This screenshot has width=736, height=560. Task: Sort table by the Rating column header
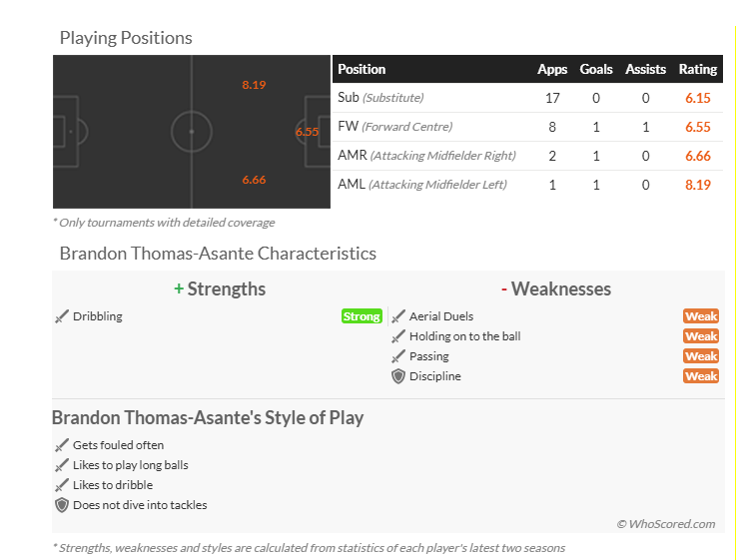point(697,70)
